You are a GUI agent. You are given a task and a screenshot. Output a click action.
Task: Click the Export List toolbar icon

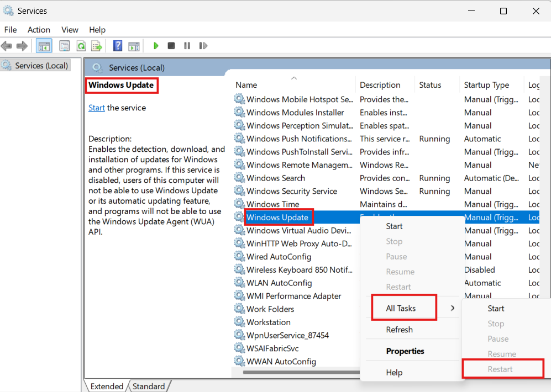(97, 46)
